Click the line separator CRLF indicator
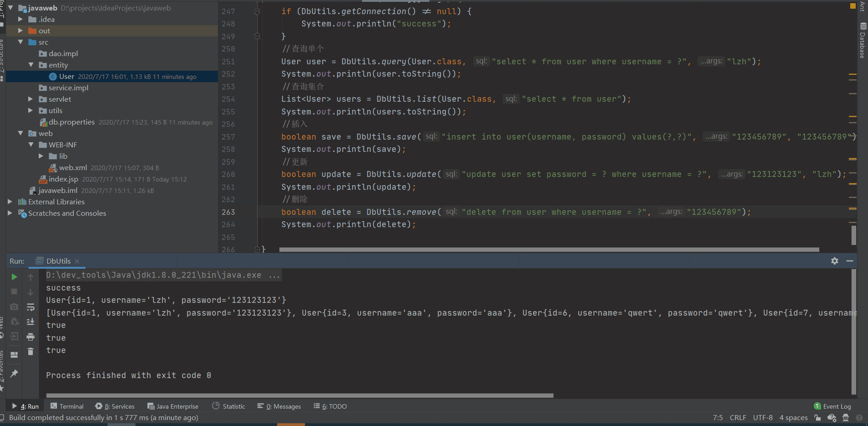The height and width of the screenshot is (426, 868). point(738,418)
